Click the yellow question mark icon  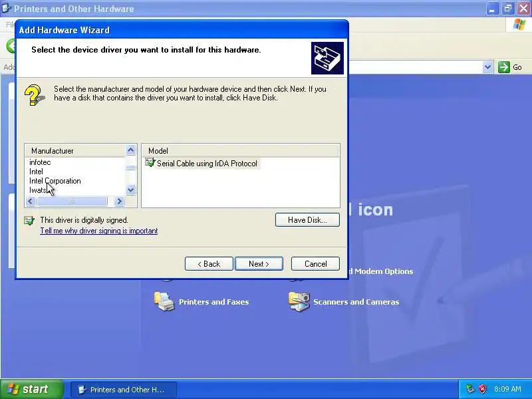[x=34, y=95]
